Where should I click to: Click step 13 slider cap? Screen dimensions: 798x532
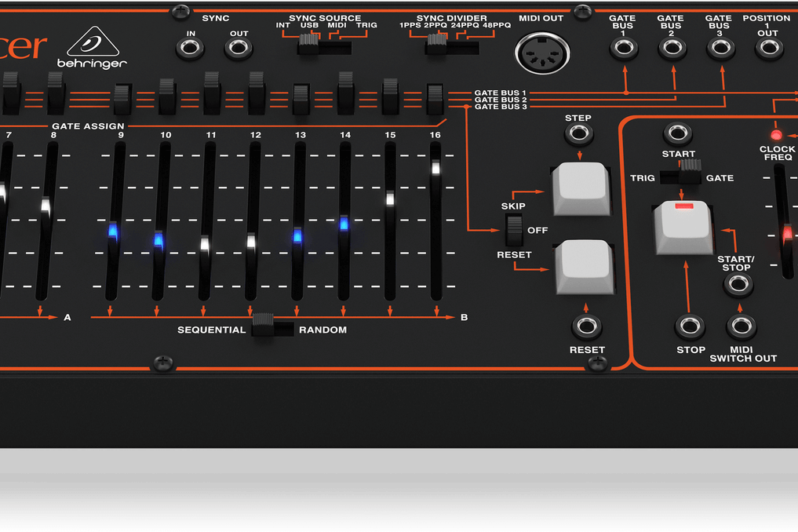pos(297,236)
